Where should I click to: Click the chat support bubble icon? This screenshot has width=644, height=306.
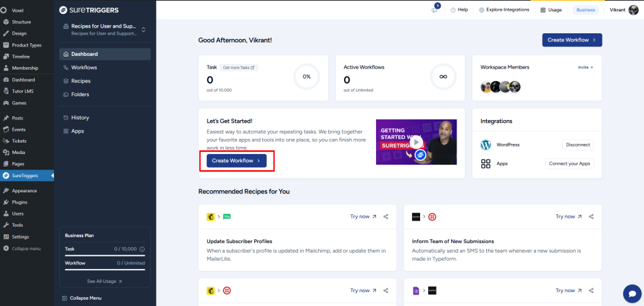tap(631, 293)
